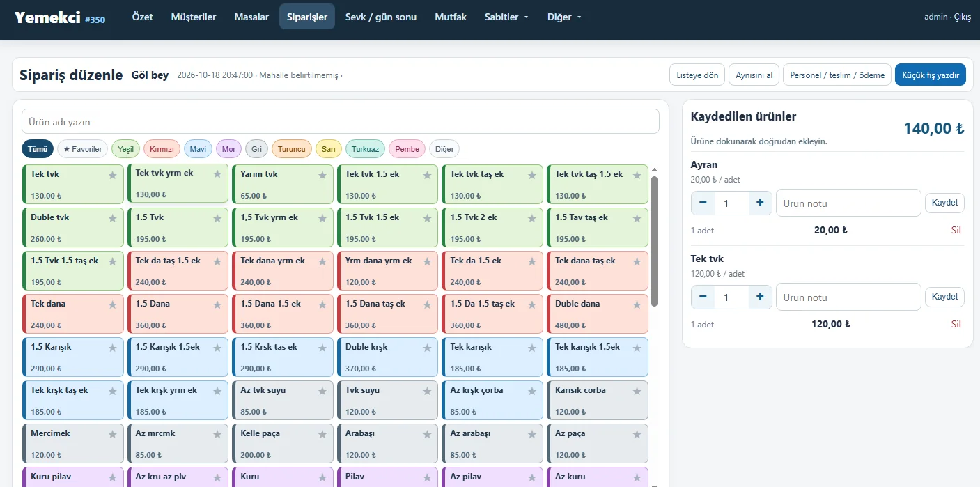Focus the Ürün adı yazın search field
This screenshot has height=487, width=980.
click(341, 121)
